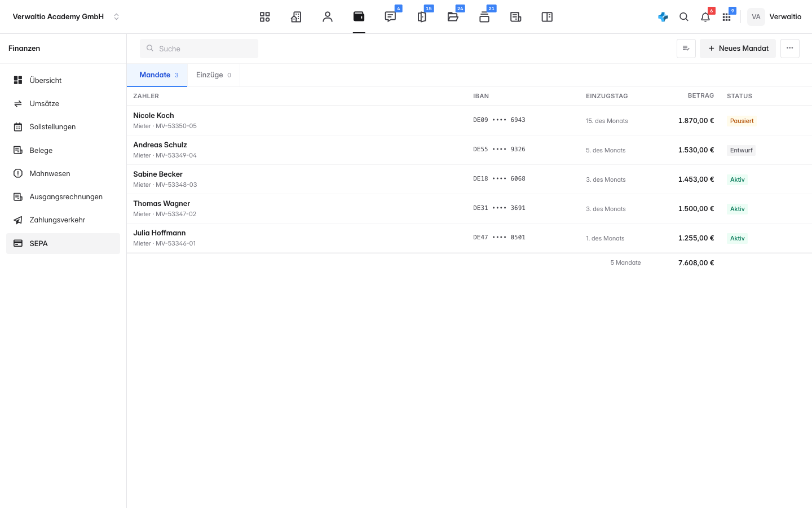
Task: Focus the Suche search field
Action: (x=199, y=49)
